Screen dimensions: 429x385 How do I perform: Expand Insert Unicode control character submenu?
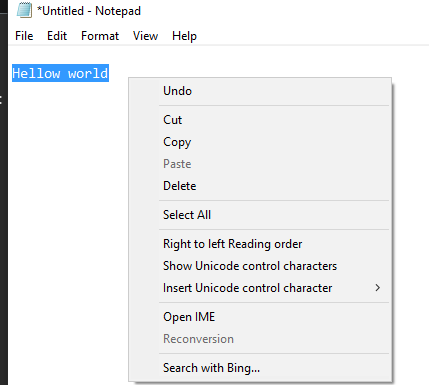[x=260, y=288]
